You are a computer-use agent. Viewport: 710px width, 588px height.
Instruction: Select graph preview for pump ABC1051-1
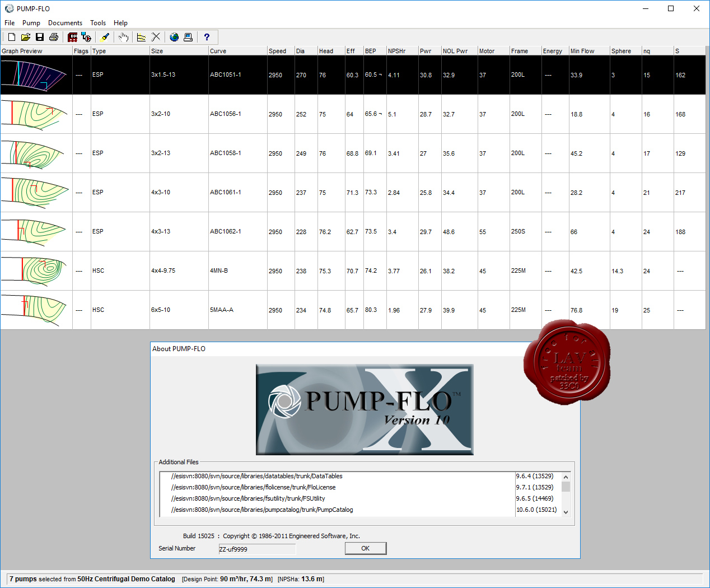36,75
